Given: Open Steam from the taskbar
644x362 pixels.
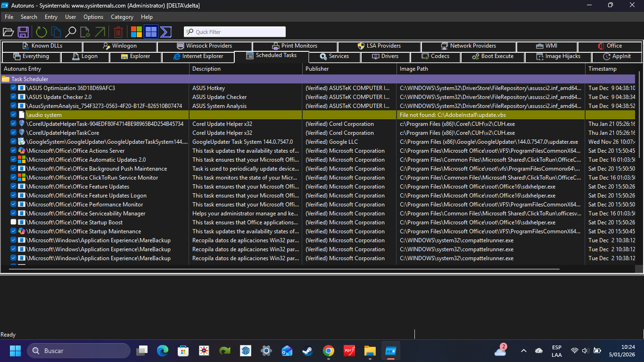Looking at the screenshot, I should 308,351.
